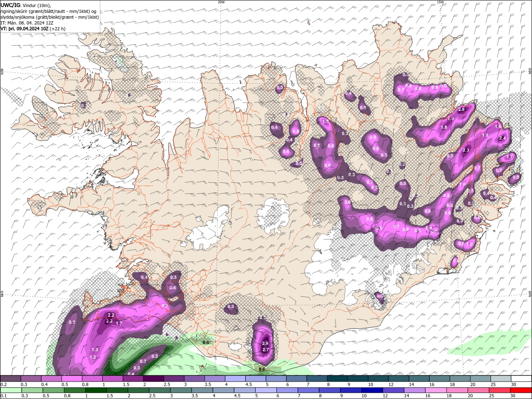
Task: Click the 2.4 snowfall value on the map
Action: click(x=502, y=138)
